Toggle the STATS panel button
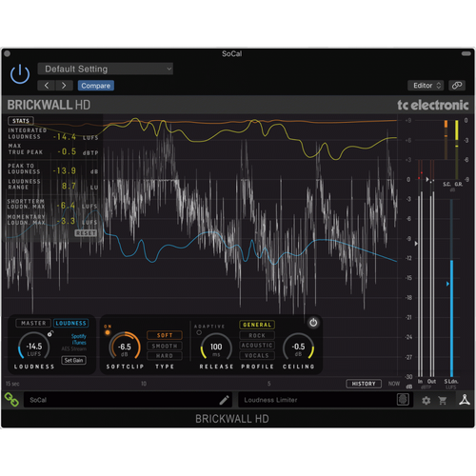This screenshot has height=476, width=476. coord(21,121)
